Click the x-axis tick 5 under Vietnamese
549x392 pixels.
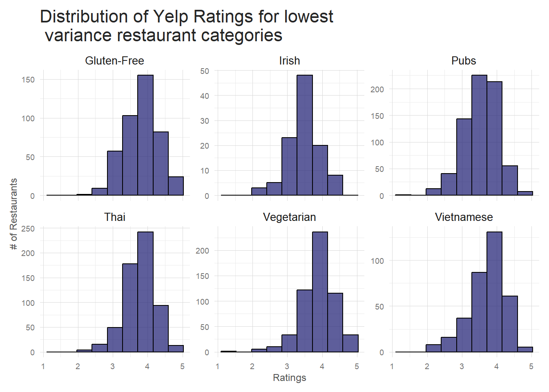[x=531, y=366]
